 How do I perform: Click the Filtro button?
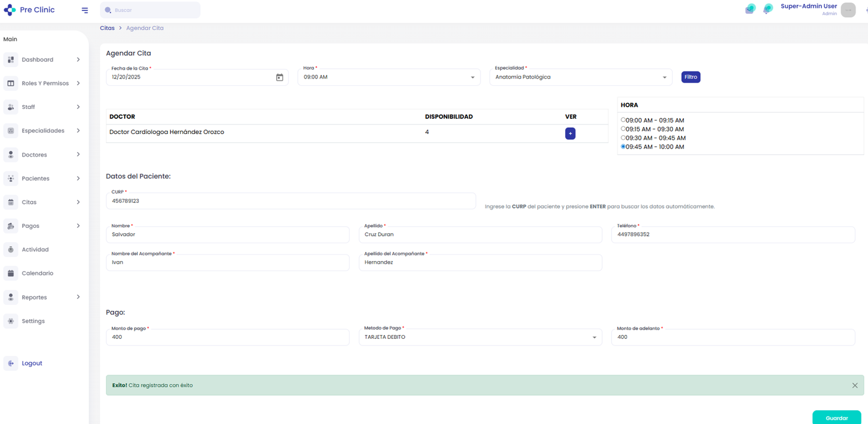click(x=691, y=77)
